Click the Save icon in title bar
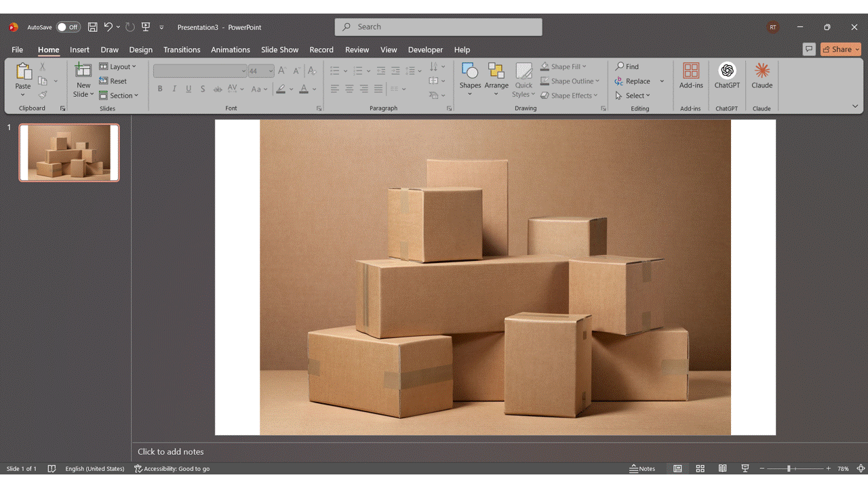 point(92,27)
